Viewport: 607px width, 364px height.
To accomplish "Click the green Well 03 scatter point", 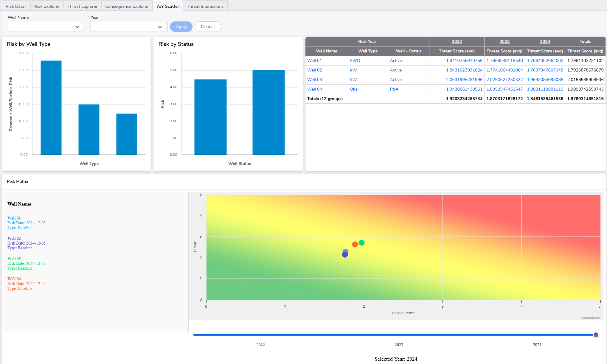I will click(361, 243).
